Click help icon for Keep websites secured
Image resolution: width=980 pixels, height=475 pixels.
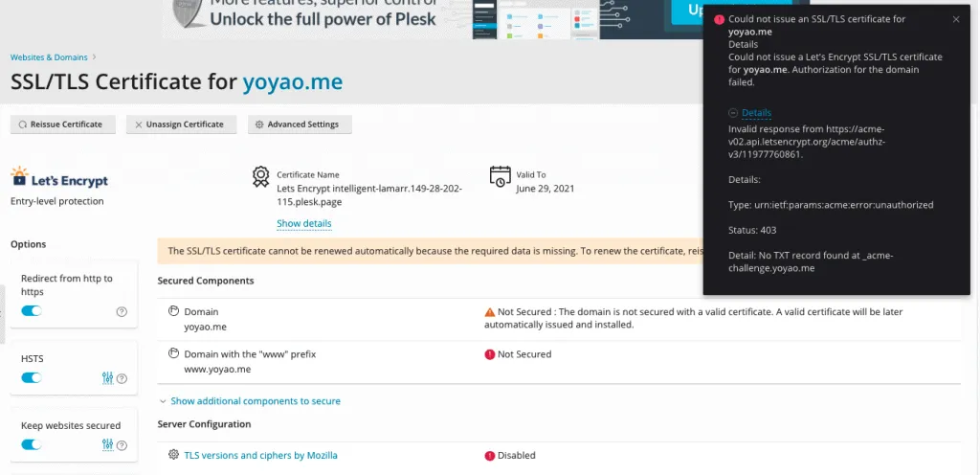[122, 445]
